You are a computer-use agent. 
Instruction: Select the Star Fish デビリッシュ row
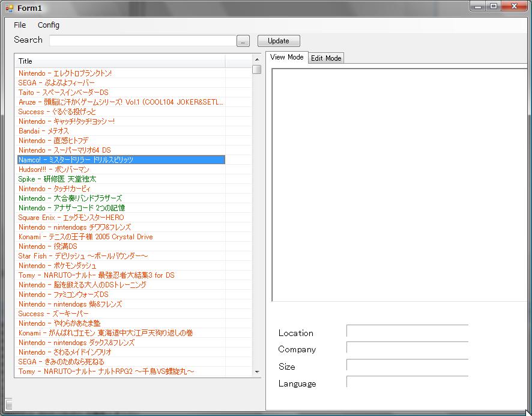click(x=121, y=256)
